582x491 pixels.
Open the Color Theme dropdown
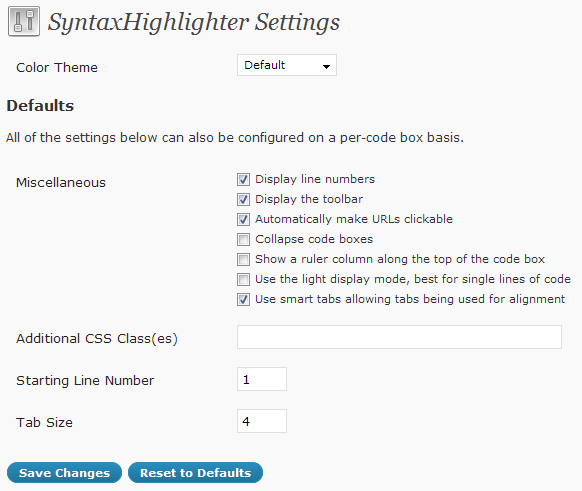click(x=287, y=65)
